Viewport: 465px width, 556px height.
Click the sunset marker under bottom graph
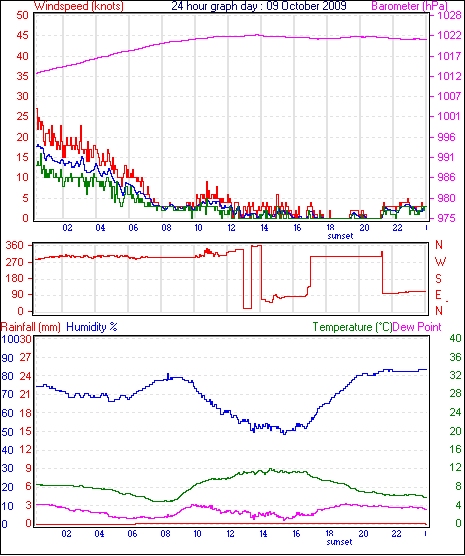tap(339, 542)
